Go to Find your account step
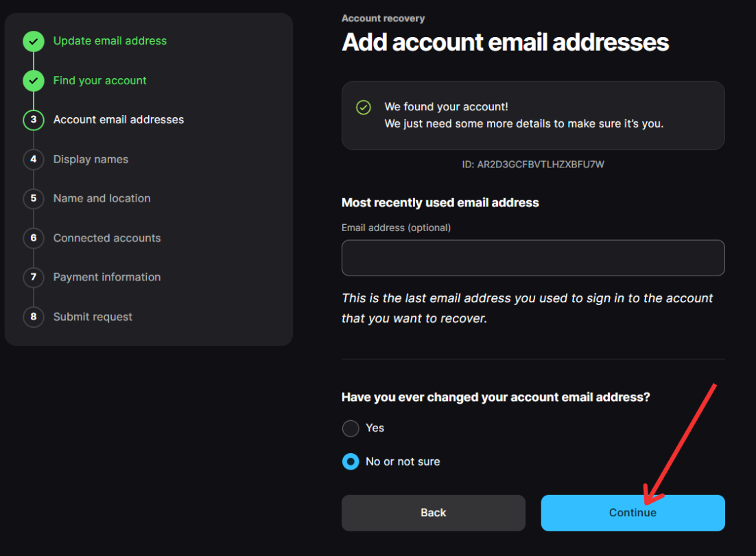This screenshot has height=556, width=756. click(x=100, y=81)
